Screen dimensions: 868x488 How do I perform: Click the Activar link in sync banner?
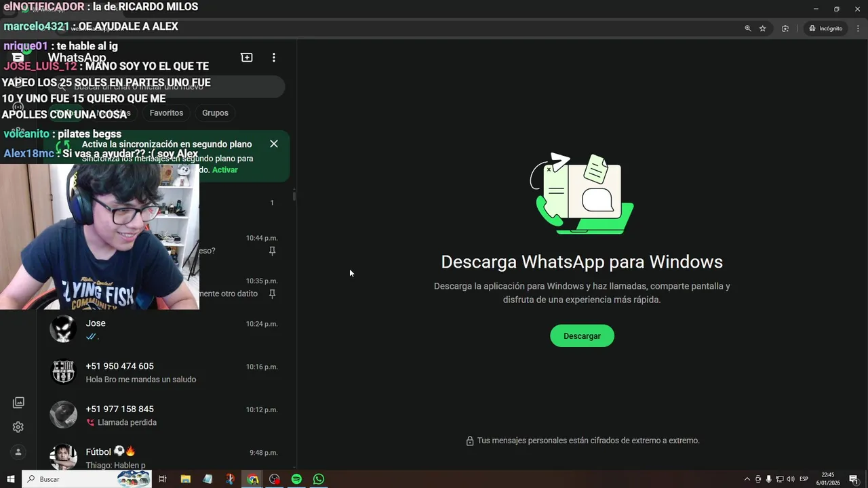(x=225, y=170)
